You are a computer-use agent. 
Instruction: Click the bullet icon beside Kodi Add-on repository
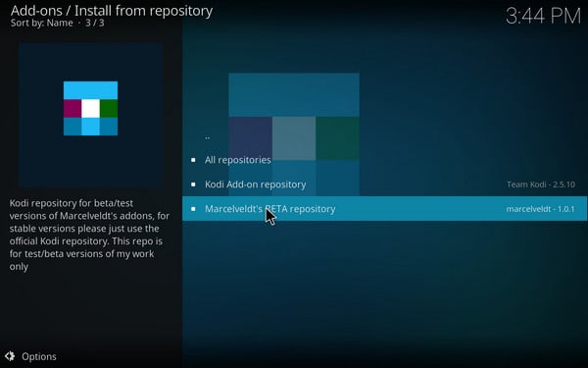point(193,184)
